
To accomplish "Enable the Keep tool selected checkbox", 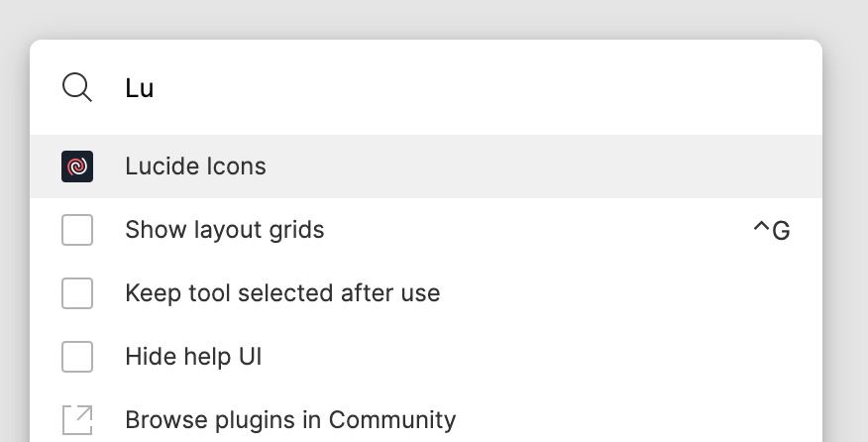I will click(77, 293).
